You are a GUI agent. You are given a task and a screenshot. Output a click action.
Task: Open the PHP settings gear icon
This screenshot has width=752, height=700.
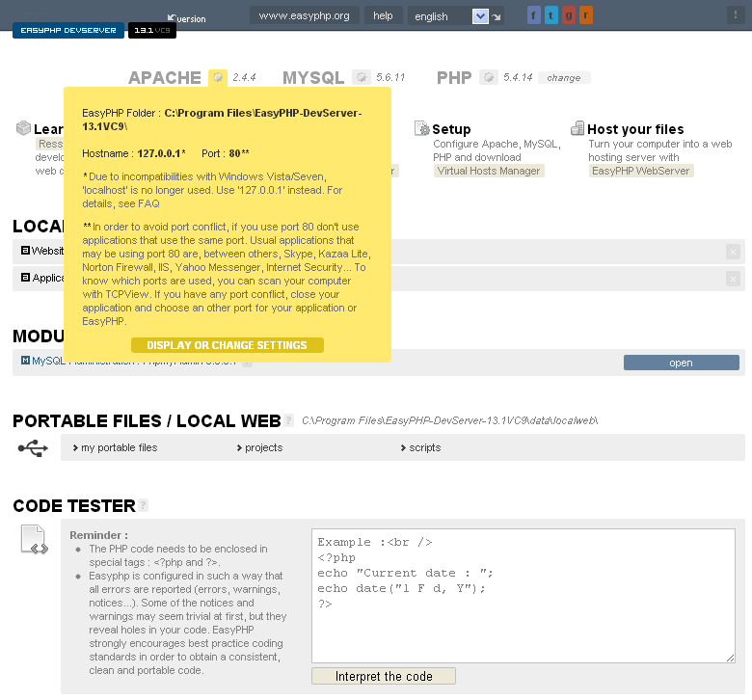(x=488, y=77)
